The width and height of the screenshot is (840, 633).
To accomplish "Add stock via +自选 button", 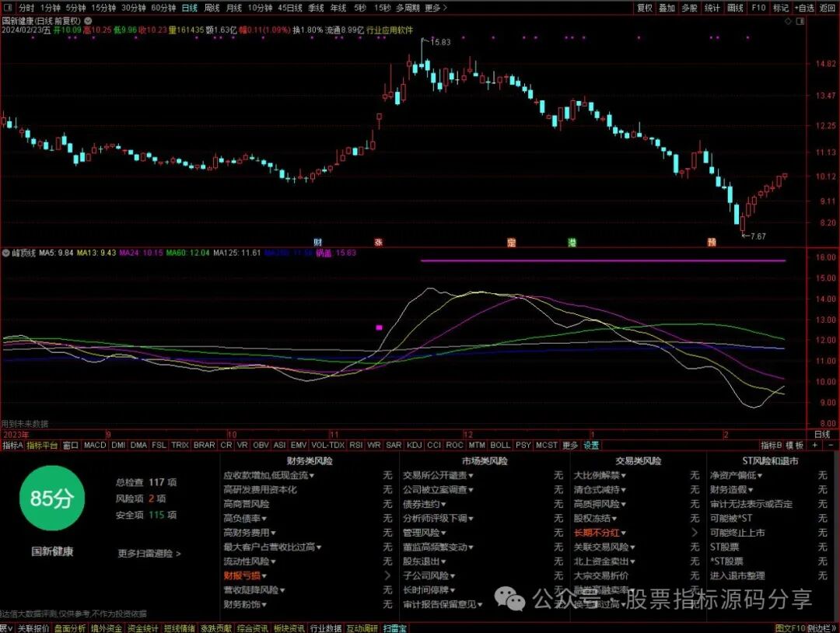I will (x=804, y=8).
